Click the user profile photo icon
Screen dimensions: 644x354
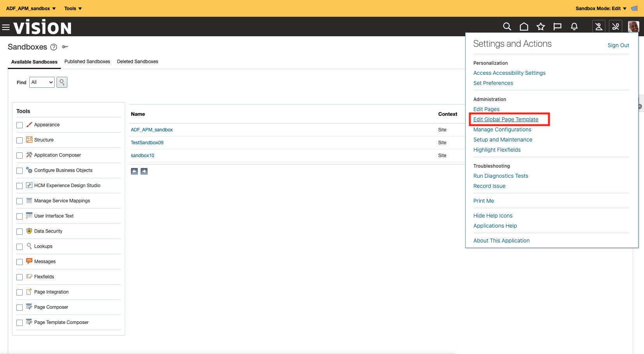[x=633, y=27]
